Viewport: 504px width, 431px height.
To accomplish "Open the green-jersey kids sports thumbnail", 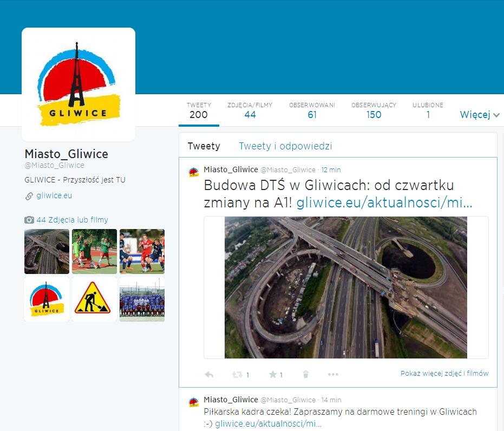I will pos(95,251).
